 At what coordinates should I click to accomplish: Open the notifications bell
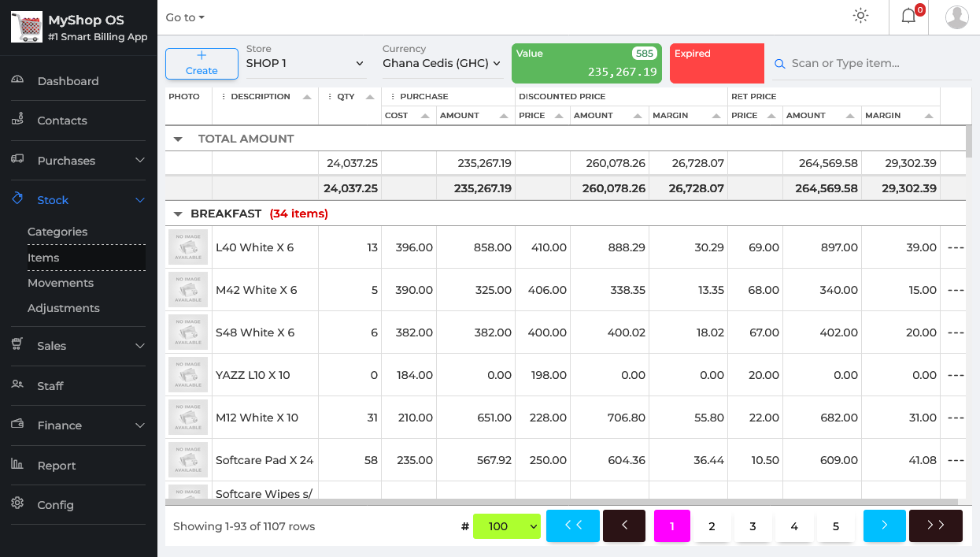(908, 17)
